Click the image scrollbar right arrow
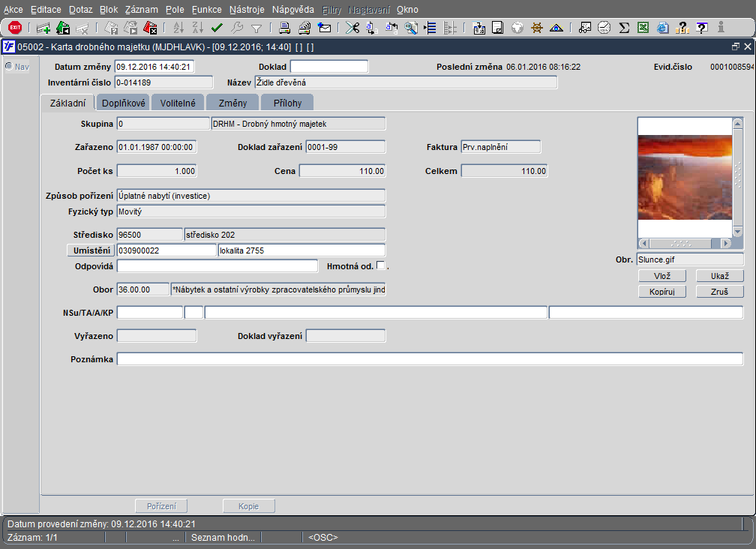This screenshot has width=756, height=549. [726, 244]
